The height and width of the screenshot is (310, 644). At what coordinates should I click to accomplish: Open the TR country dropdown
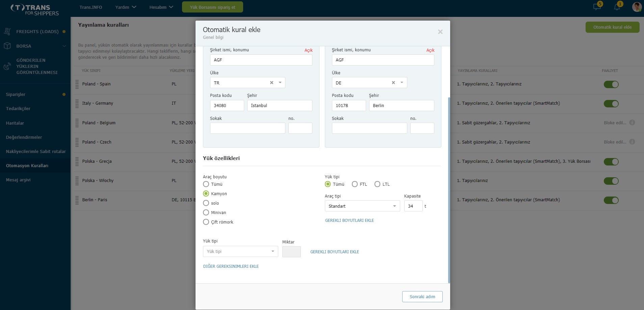[x=280, y=83]
